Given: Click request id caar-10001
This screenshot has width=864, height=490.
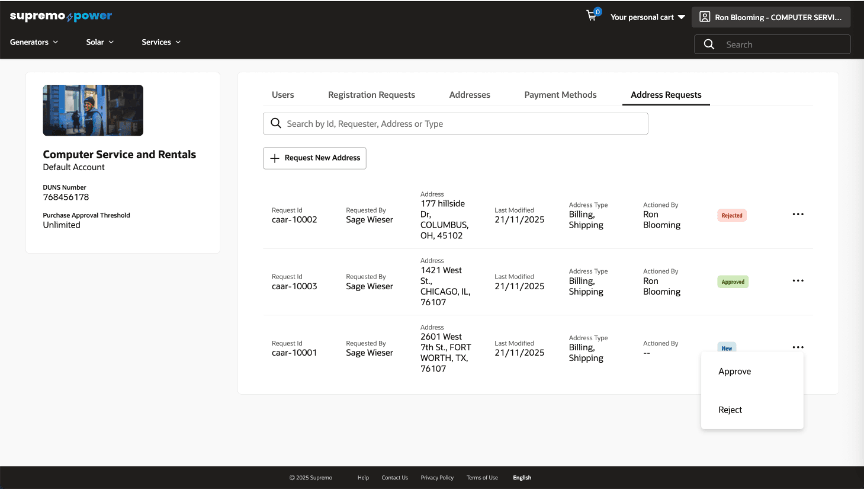Looking at the screenshot, I should (x=294, y=353).
